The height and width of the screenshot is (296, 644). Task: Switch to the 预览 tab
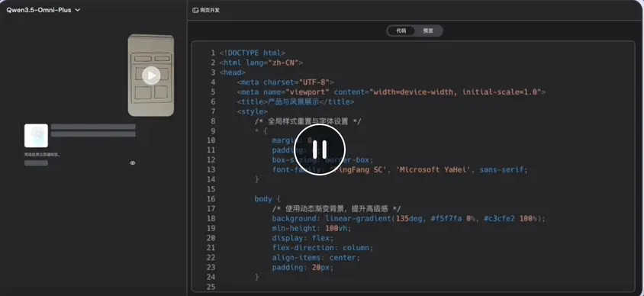click(428, 31)
